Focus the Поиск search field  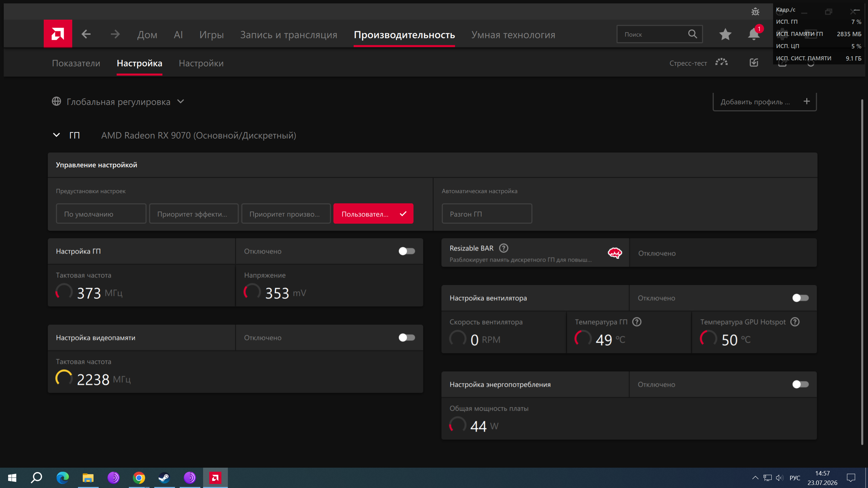[x=659, y=34]
